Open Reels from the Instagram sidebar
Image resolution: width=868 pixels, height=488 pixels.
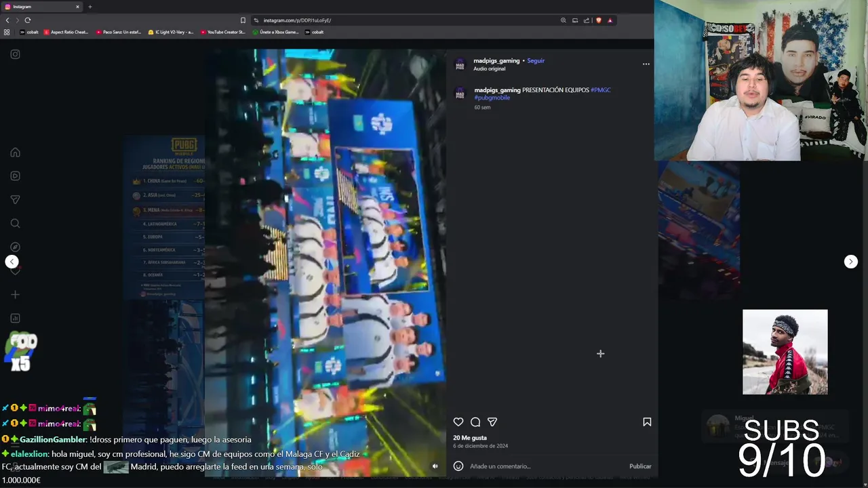pos(15,176)
